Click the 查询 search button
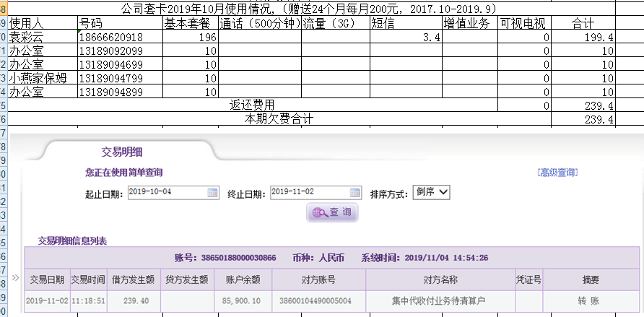644x317 pixels. point(332,212)
